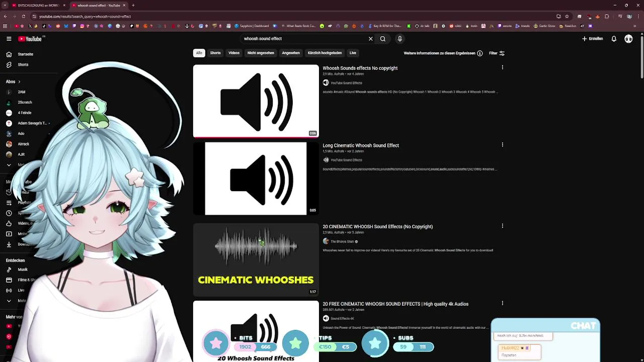The image size is (644, 362).
Task: Open the Filter options
Action: 497,53
